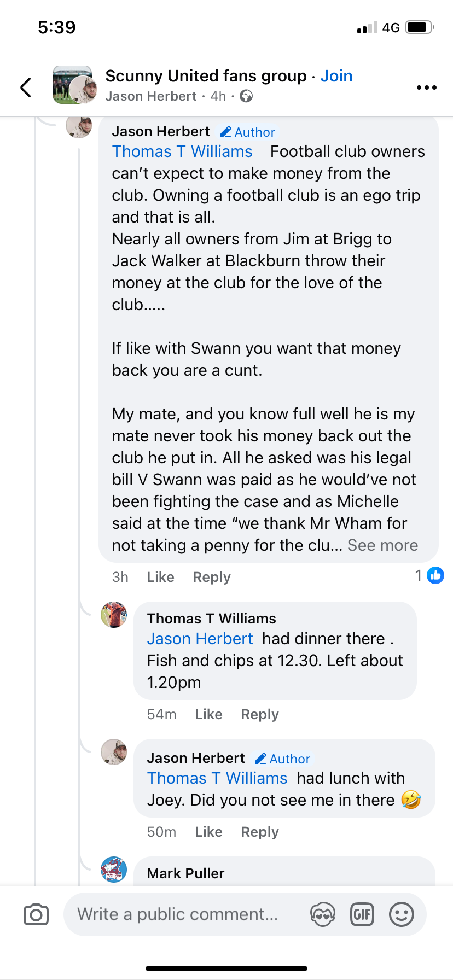Open the avatar sticker picker icon

[x=322, y=914]
